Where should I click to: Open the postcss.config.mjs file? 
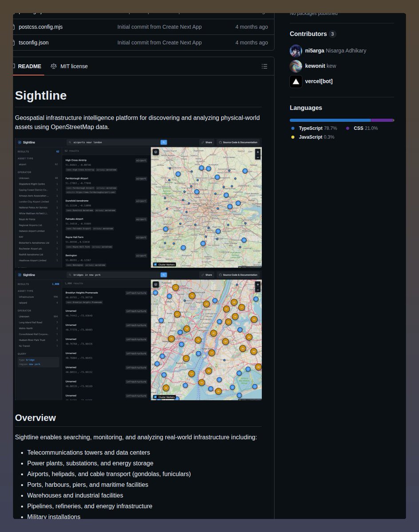click(40, 27)
